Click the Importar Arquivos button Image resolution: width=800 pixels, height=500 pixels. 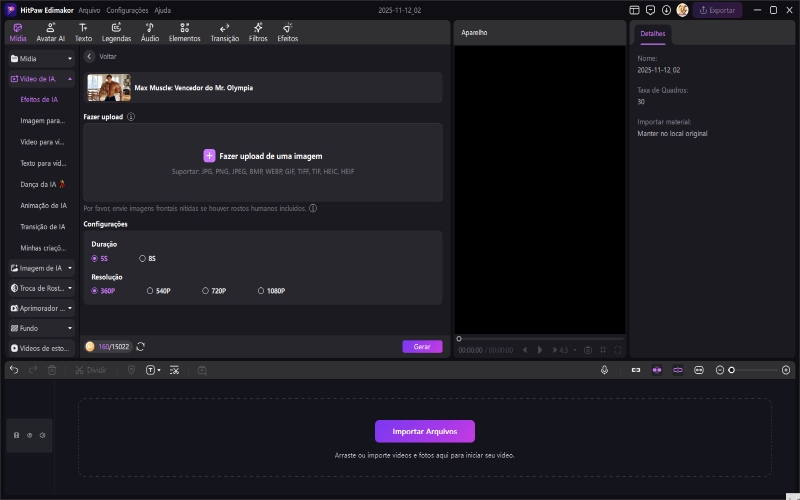(x=424, y=431)
